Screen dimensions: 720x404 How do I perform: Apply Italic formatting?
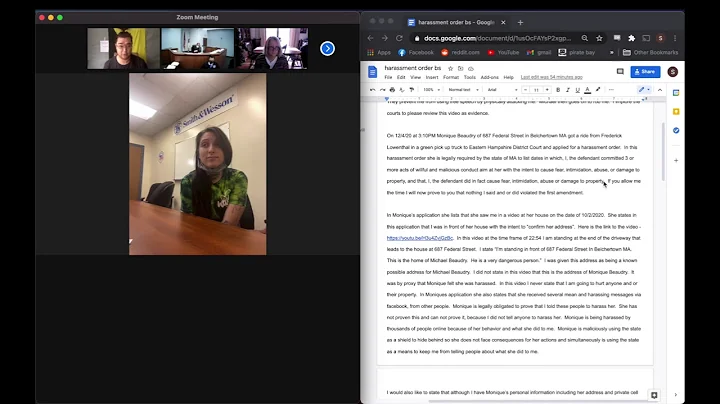click(x=568, y=90)
